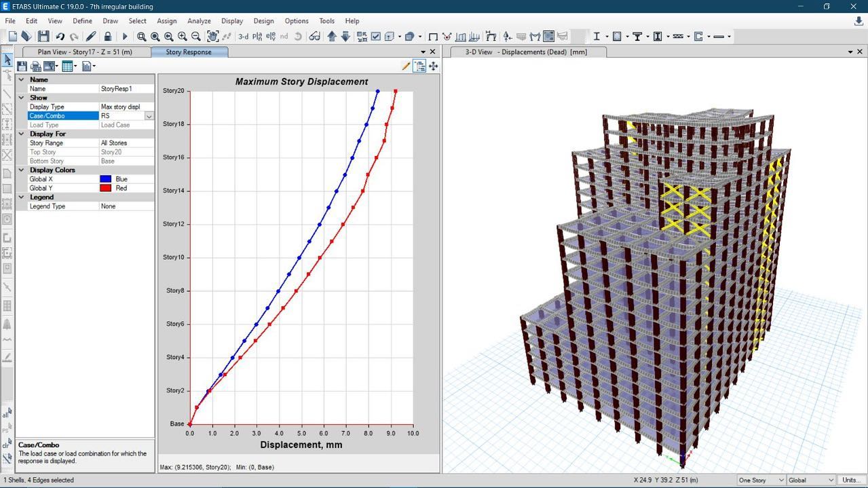Screen dimensions: 868x488
Task: Move up one story with up arrow icon
Action: pyautogui.click(x=332, y=37)
